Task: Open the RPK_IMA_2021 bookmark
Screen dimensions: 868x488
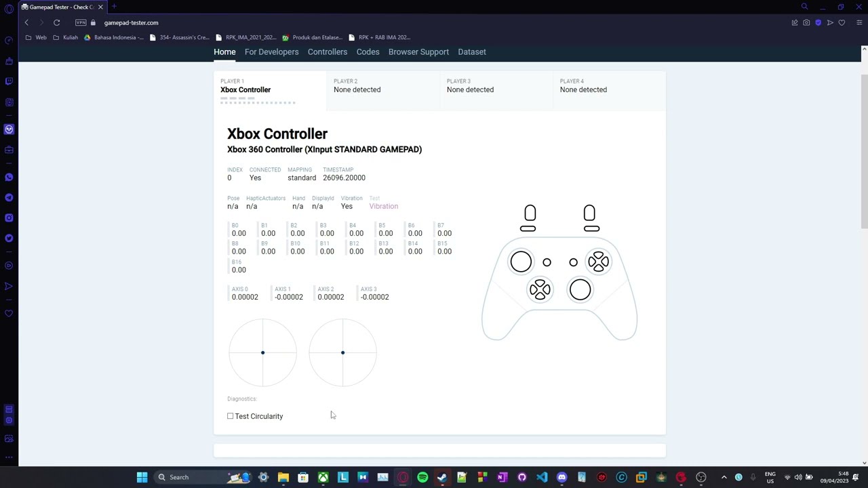Action: [246, 37]
